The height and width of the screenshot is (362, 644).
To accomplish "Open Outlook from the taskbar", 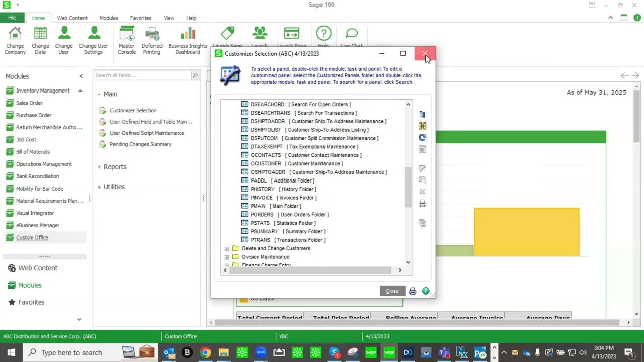I will click(169, 352).
